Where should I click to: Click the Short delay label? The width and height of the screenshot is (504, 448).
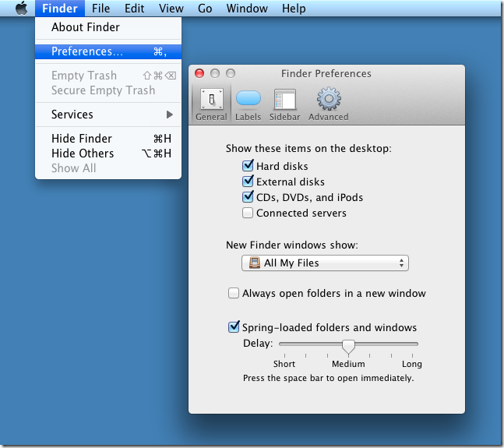pyautogui.click(x=284, y=364)
